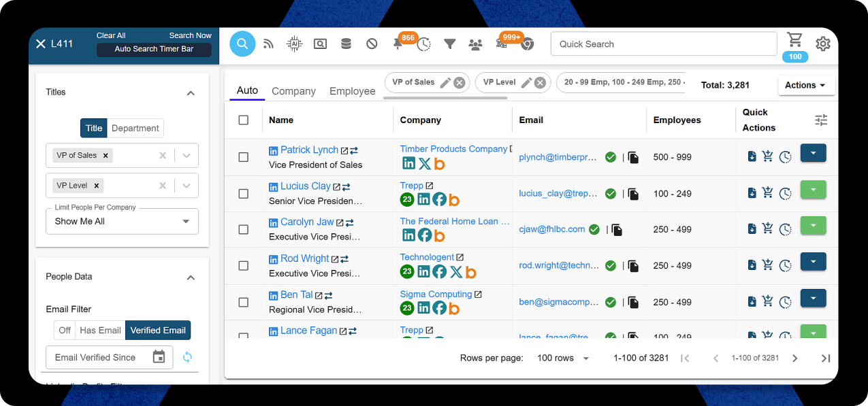The image size is (868, 406).
Task: Open notifications bell with 866 badge
Action: (x=398, y=44)
